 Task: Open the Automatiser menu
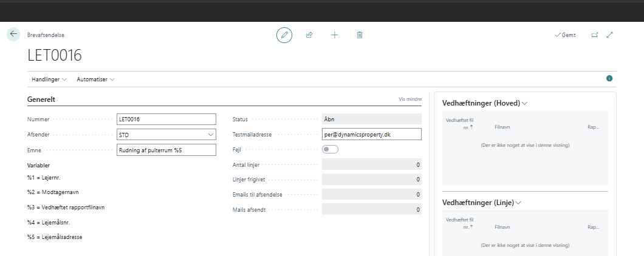(95, 79)
